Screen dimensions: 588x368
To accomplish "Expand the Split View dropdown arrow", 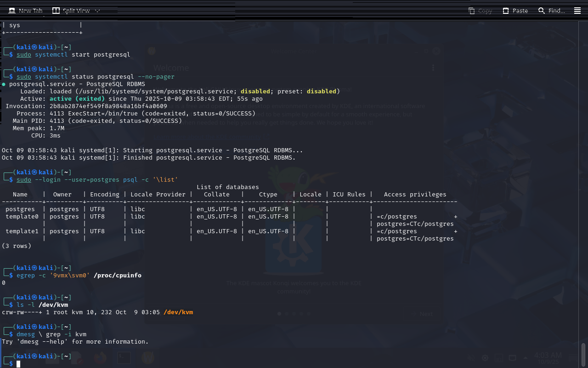I will click(x=97, y=11).
